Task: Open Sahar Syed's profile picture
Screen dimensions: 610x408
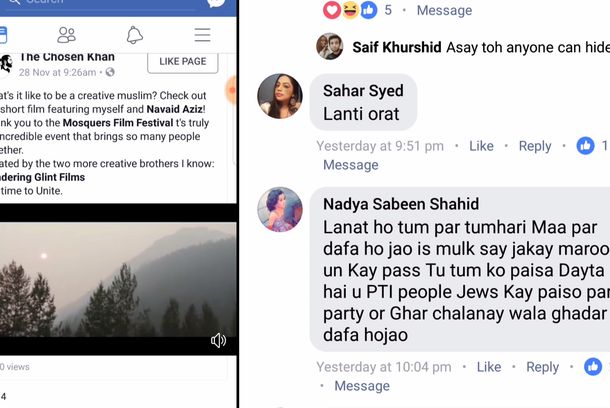Action: coord(280,96)
